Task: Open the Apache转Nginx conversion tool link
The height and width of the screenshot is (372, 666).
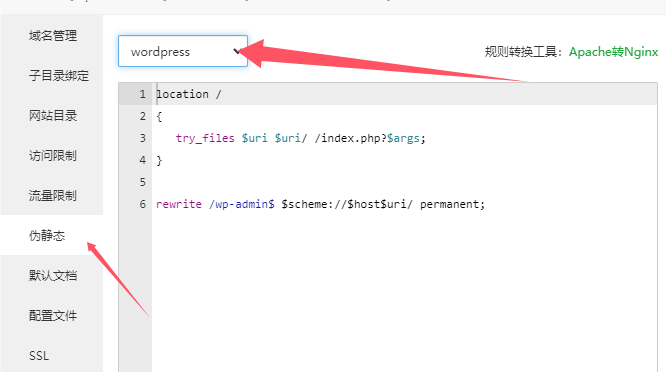Action: [613, 52]
